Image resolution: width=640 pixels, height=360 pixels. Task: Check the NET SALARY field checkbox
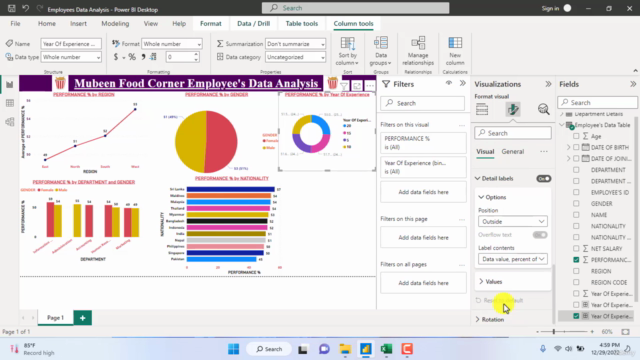(576, 248)
